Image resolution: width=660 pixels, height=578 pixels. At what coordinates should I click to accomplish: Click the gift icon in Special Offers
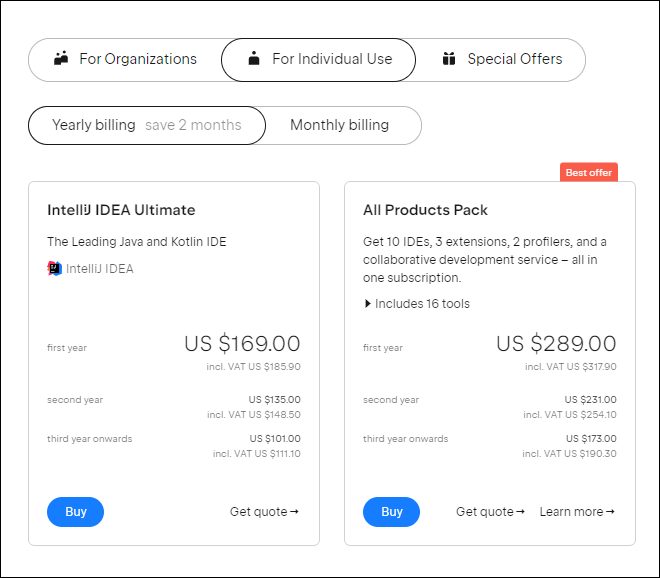click(x=449, y=59)
